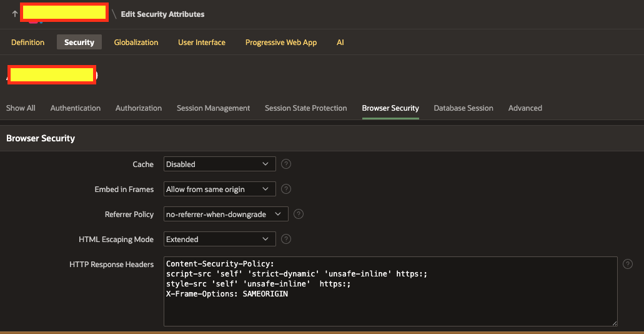This screenshot has height=334, width=644.
Task: Switch to the Definition tab
Action: [x=28, y=42]
